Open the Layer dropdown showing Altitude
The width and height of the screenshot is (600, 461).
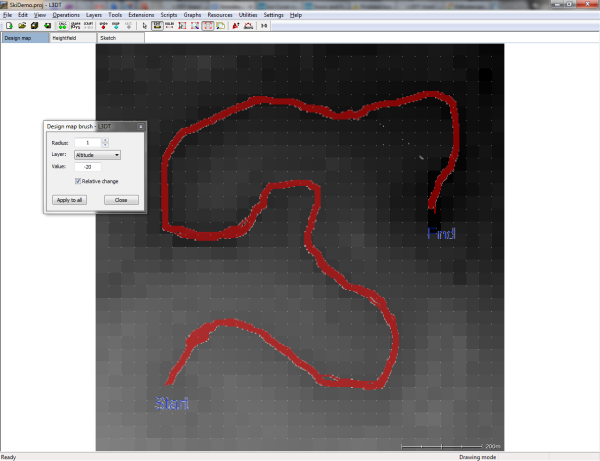coord(97,155)
